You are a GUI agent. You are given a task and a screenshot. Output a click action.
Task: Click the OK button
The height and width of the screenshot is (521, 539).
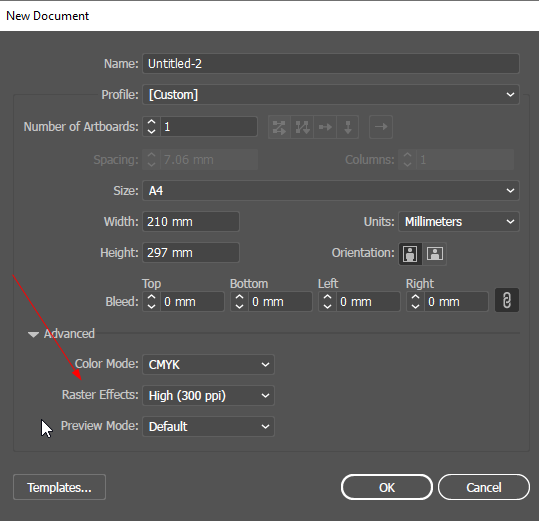pos(387,487)
